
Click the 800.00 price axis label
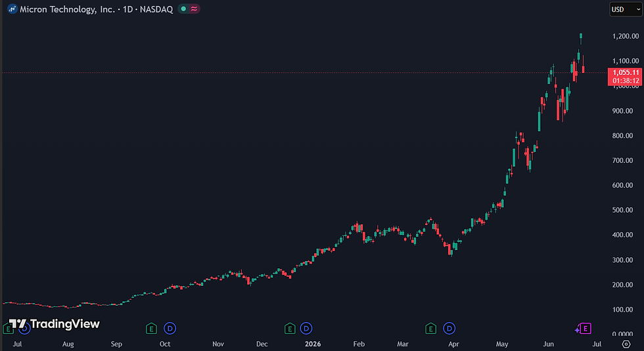623,135
